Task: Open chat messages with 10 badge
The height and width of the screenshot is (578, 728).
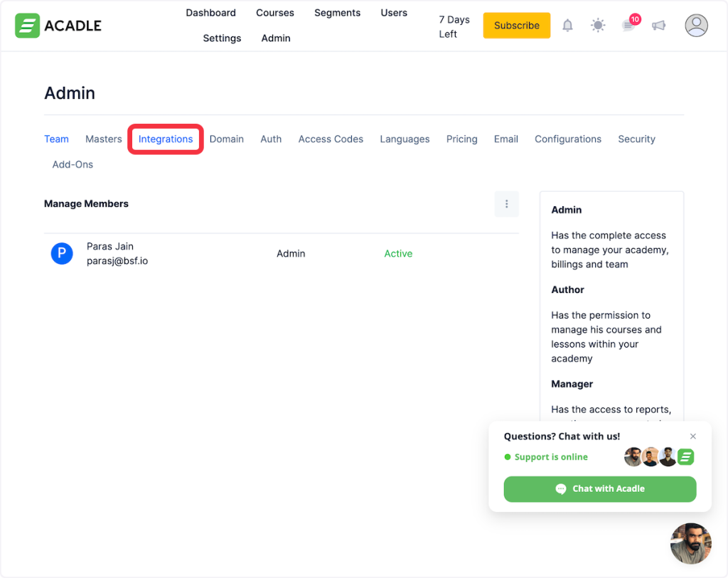Action: point(628,26)
